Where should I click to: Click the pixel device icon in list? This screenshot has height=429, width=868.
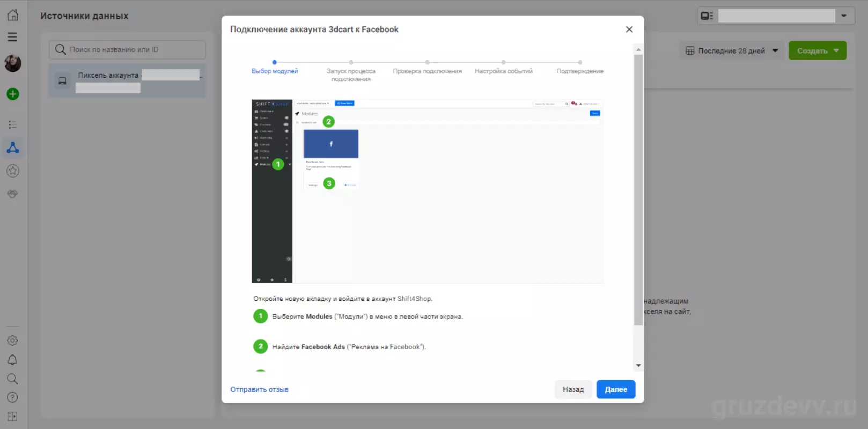pos(62,80)
